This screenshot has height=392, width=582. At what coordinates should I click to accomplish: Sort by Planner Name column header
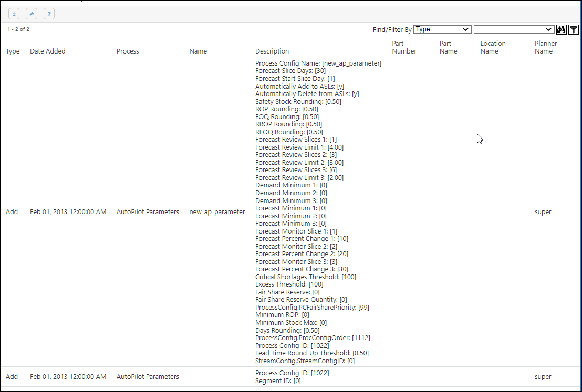pyautogui.click(x=546, y=47)
